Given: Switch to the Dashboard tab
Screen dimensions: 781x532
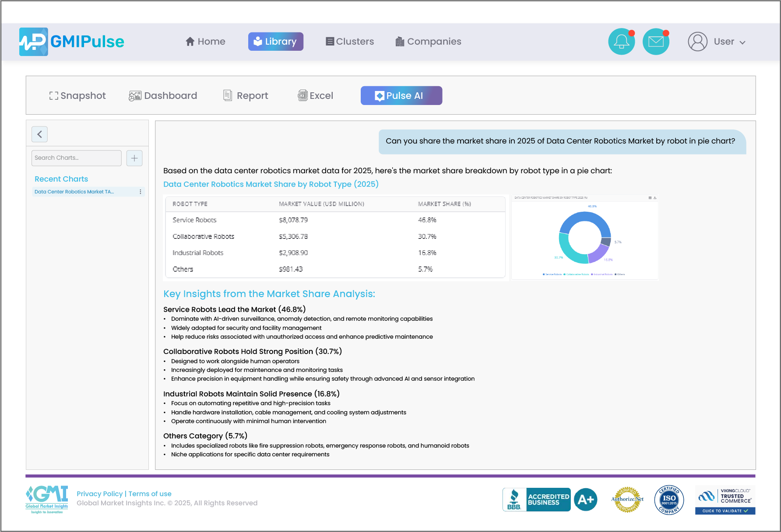Looking at the screenshot, I should tap(163, 95).
